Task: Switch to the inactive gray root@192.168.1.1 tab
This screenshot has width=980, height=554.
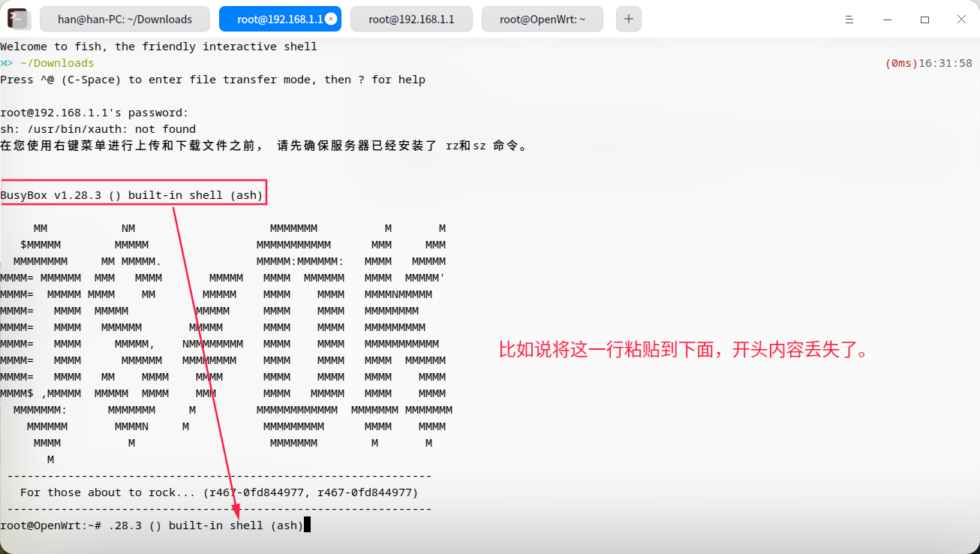Action: [x=411, y=19]
